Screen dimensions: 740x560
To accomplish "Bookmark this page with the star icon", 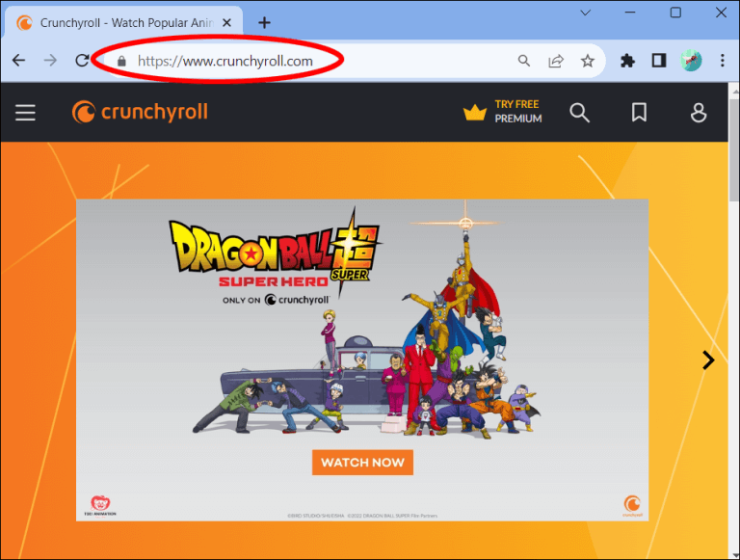I will point(588,61).
